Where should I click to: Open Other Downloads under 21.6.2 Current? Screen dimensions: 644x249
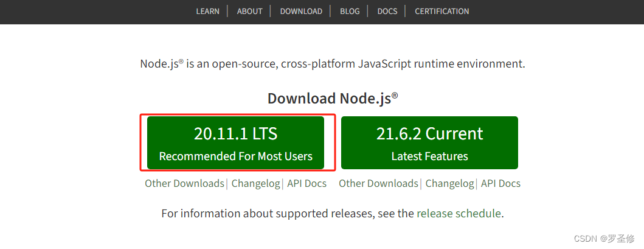[x=378, y=183]
